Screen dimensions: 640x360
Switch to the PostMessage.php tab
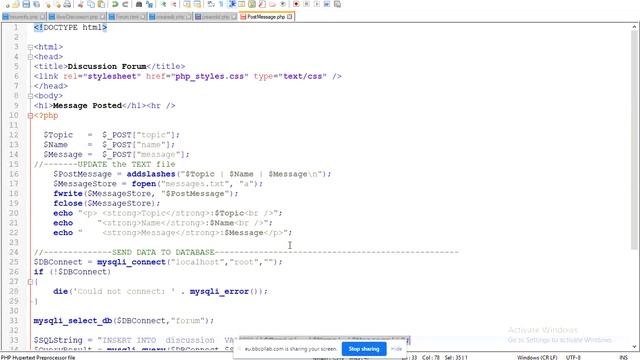pyautogui.click(x=266, y=17)
